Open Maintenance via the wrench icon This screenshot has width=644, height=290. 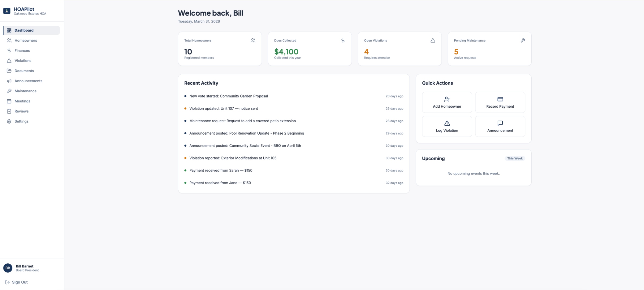[9, 91]
